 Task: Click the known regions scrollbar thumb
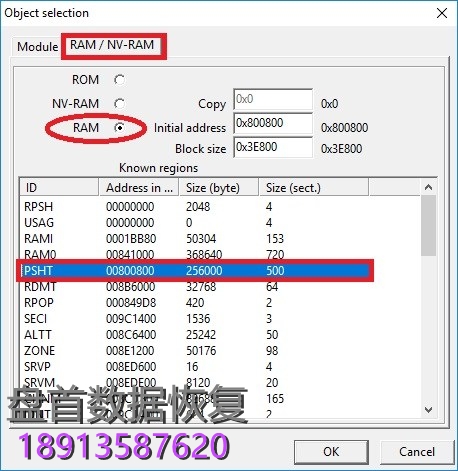(429, 226)
